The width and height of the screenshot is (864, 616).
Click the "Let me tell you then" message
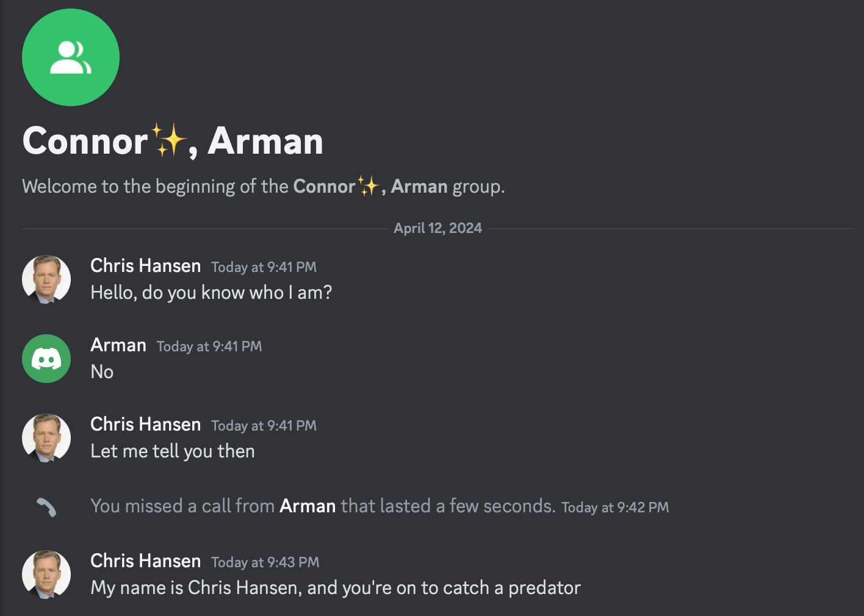173,451
